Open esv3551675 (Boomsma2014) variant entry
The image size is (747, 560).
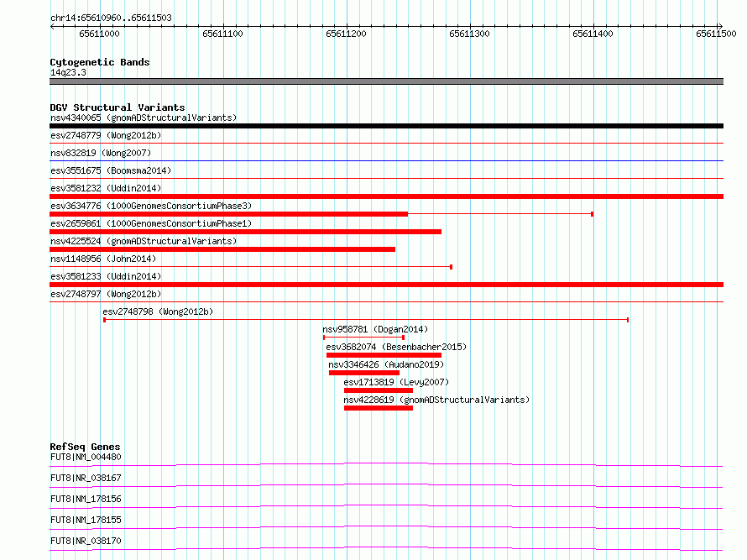point(111,170)
